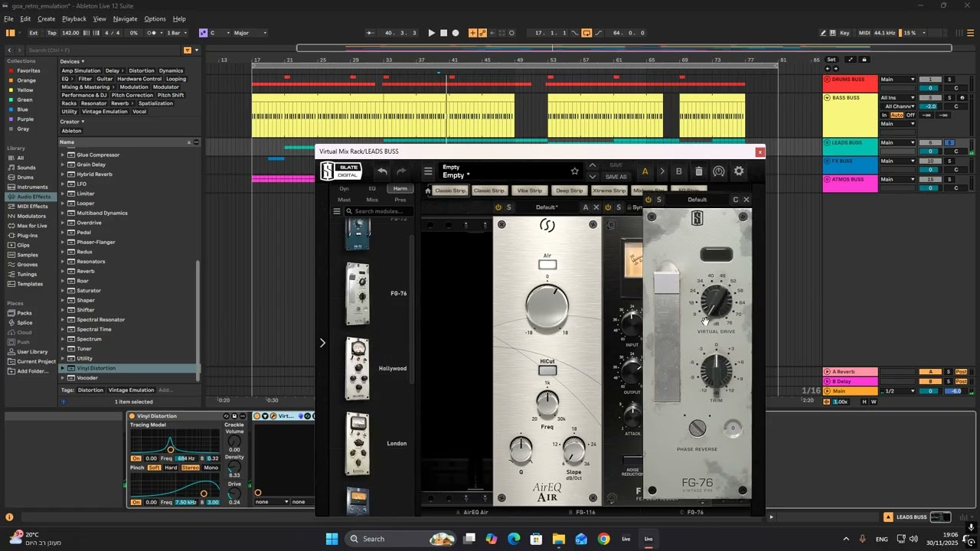Select the Mast module category tab
Screen dimensions: 980x551
(x=345, y=200)
